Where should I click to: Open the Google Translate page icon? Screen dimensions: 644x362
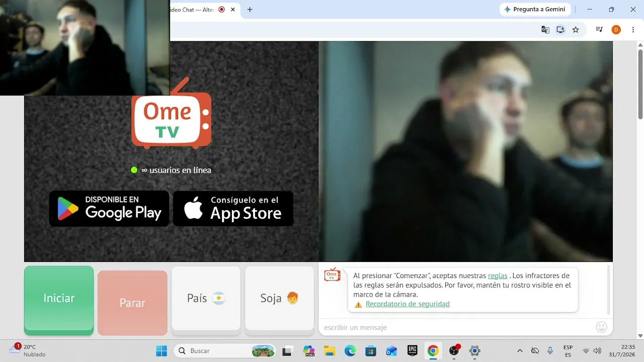coord(545,30)
